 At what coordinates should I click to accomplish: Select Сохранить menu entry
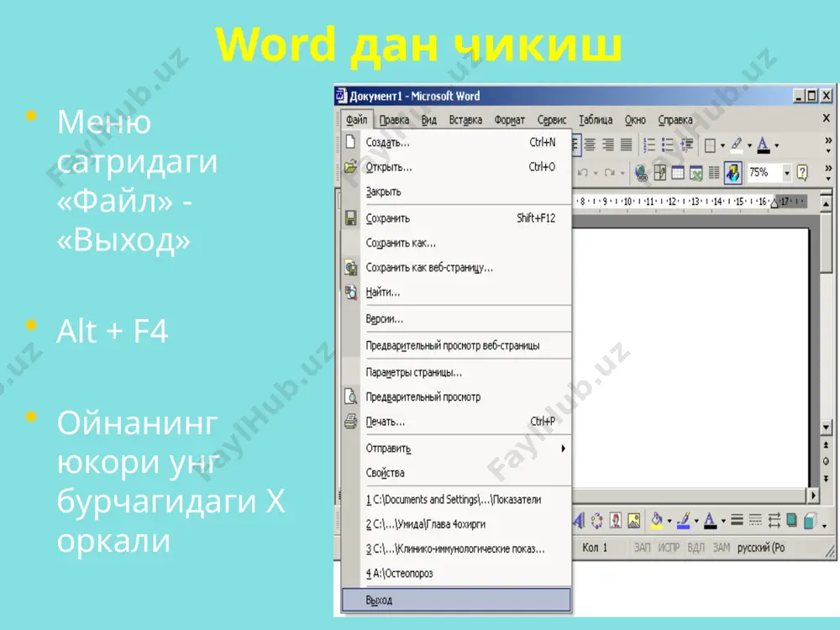(x=457, y=218)
